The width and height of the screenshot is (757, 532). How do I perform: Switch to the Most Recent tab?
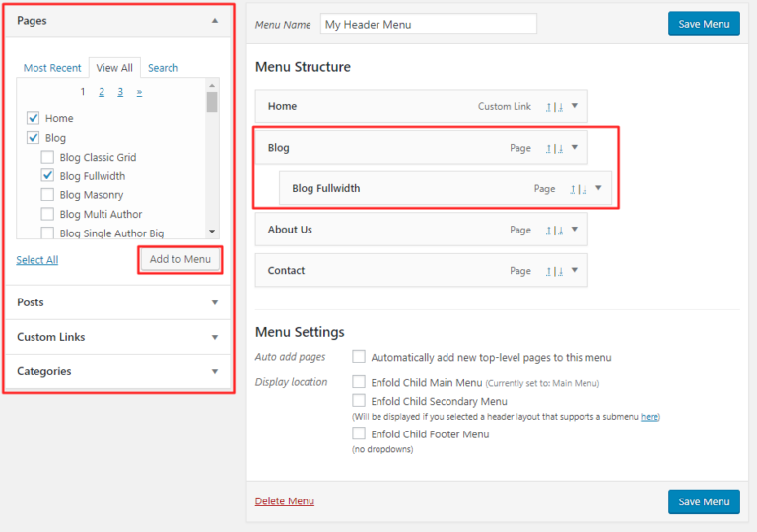click(52, 68)
